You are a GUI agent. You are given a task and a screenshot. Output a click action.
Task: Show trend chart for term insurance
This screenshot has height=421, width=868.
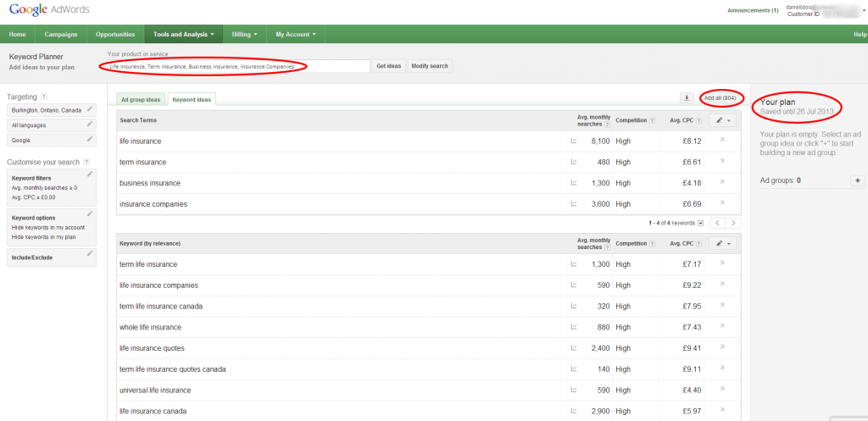pyautogui.click(x=574, y=162)
